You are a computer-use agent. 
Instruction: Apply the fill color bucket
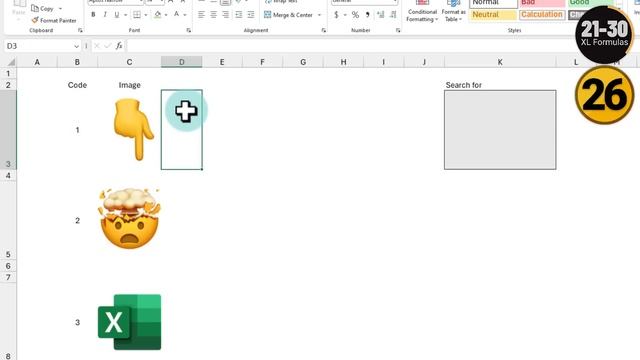pos(158,15)
